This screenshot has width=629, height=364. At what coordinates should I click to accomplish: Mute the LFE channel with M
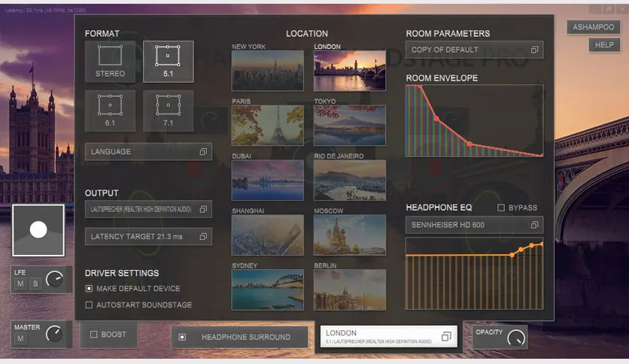point(20,284)
